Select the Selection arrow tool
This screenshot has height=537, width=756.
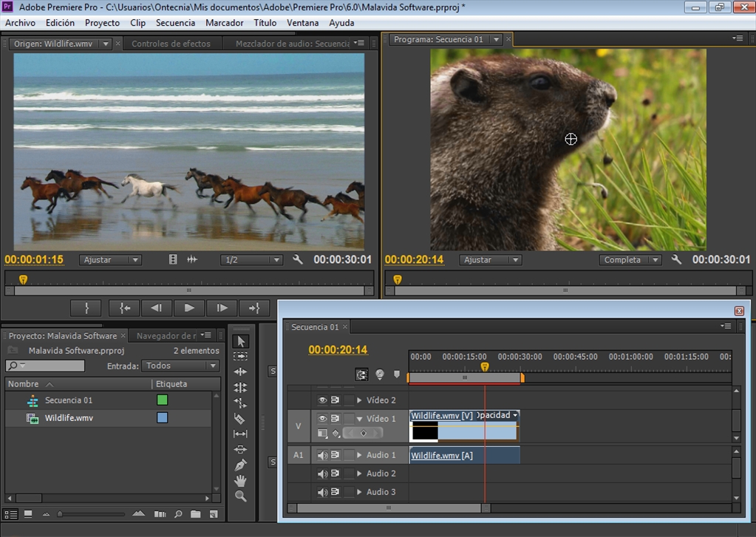(241, 341)
